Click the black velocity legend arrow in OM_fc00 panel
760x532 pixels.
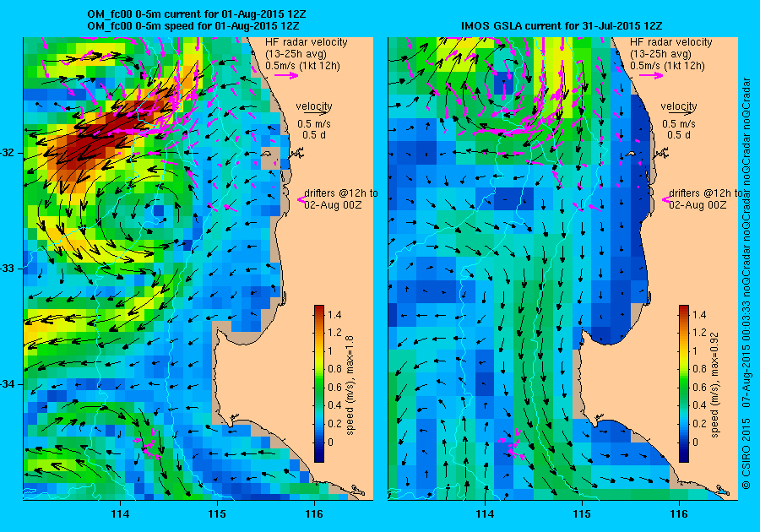point(317,112)
